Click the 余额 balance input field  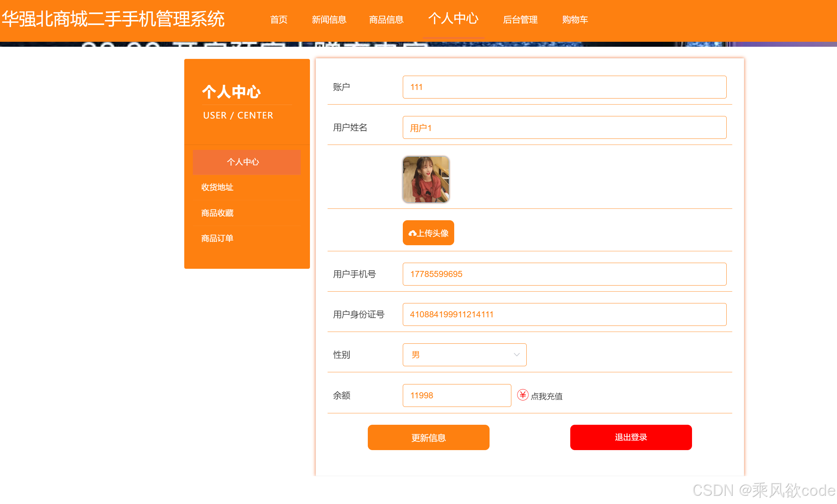coord(457,395)
